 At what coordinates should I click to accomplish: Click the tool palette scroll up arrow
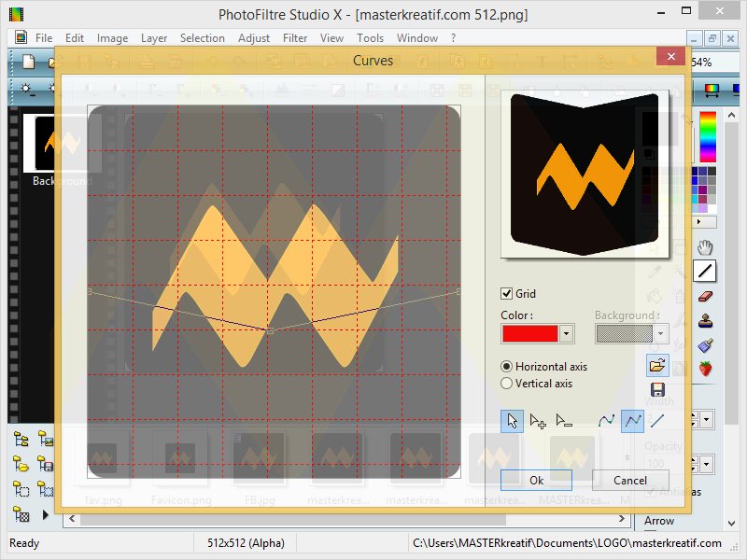(x=732, y=115)
